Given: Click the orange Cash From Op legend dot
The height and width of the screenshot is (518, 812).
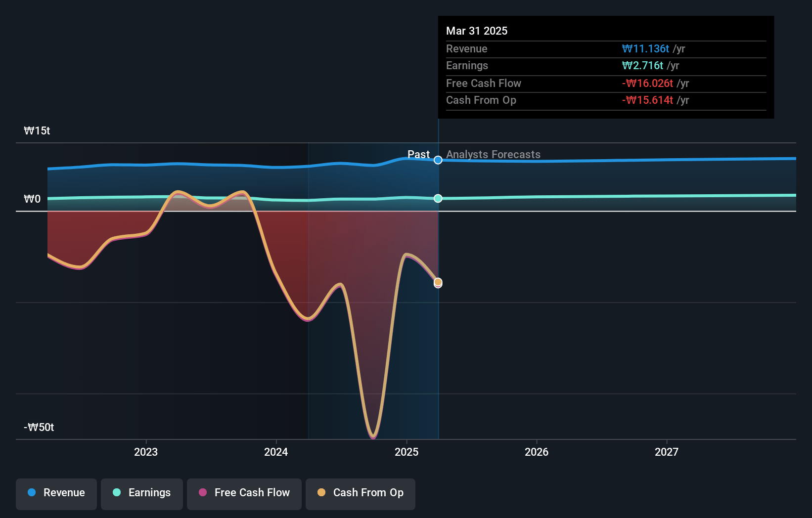Looking at the screenshot, I should click(321, 492).
